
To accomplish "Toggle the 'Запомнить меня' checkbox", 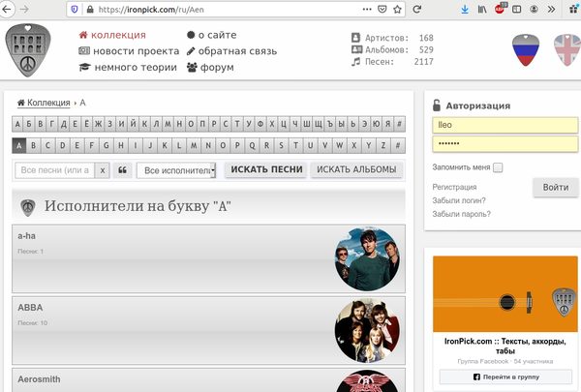I will tap(498, 167).
